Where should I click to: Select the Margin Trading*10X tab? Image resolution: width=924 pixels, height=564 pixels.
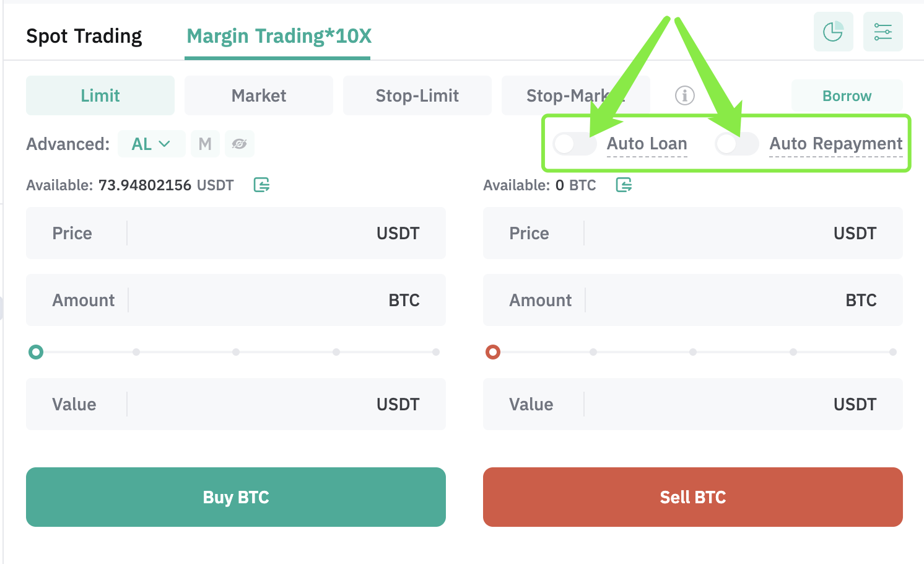pos(279,36)
